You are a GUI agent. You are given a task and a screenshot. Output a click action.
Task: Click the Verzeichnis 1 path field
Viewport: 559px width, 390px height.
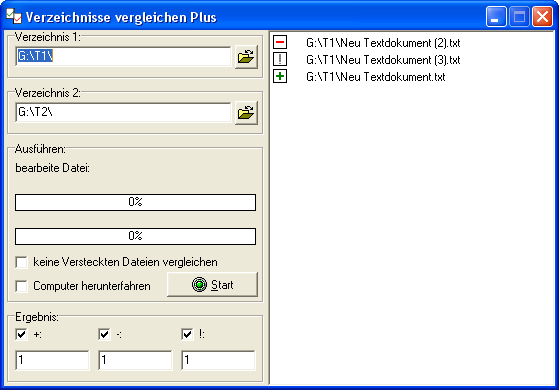click(x=123, y=56)
